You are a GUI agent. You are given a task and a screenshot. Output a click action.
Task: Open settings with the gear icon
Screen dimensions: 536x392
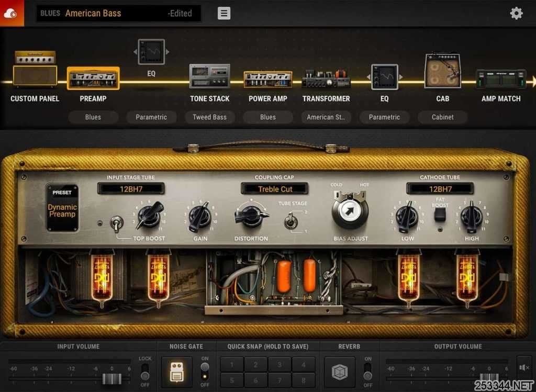pyautogui.click(x=516, y=13)
